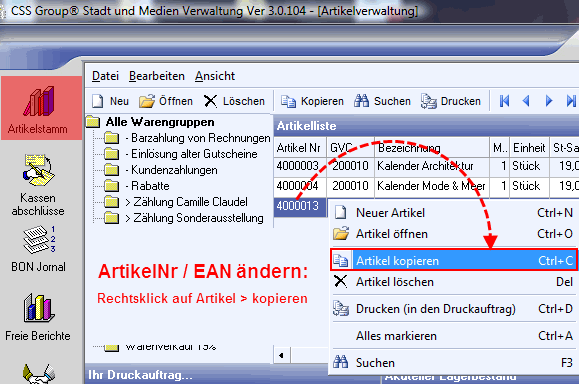Screen dimensions: 579x384
Task: Jump to first record navigation arrow
Action: 504,101
